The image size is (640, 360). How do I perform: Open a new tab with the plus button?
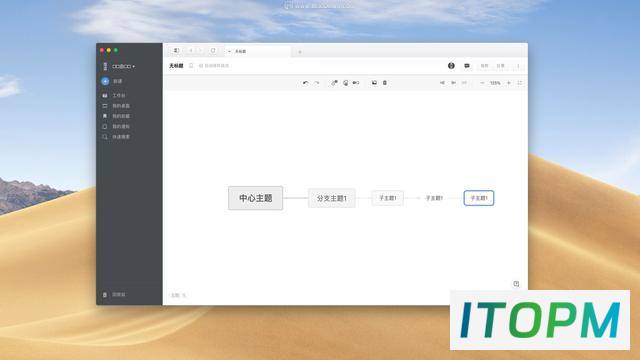click(x=300, y=52)
